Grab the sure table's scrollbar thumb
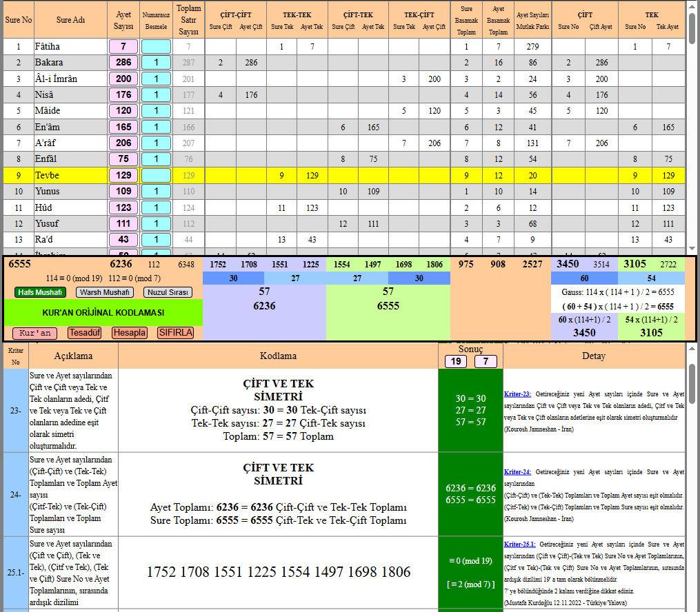The height and width of the screenshot is (612, 700). (x=692, y=28)
